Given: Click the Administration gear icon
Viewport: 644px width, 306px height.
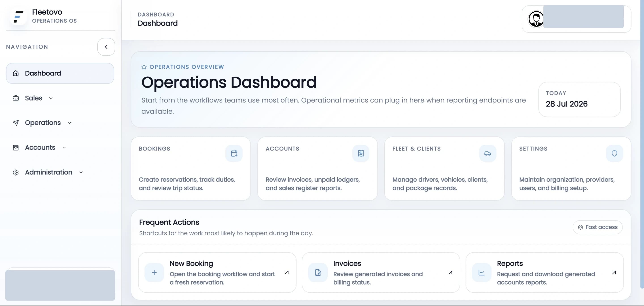Looking at the screenshot, I should 16,172.
